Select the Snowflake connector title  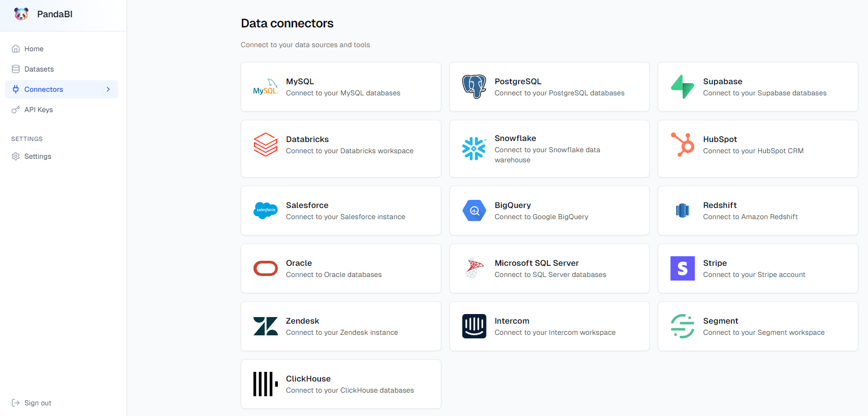[x=515, y=138]
